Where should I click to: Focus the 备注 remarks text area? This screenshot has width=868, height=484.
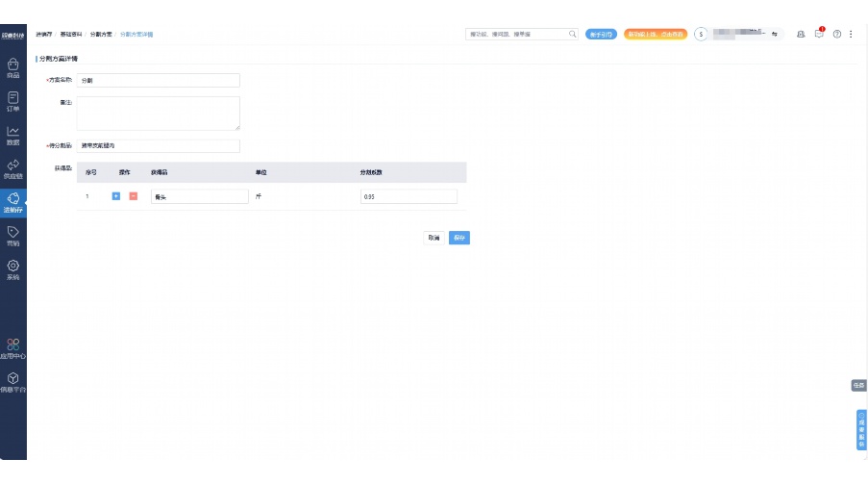158,113
